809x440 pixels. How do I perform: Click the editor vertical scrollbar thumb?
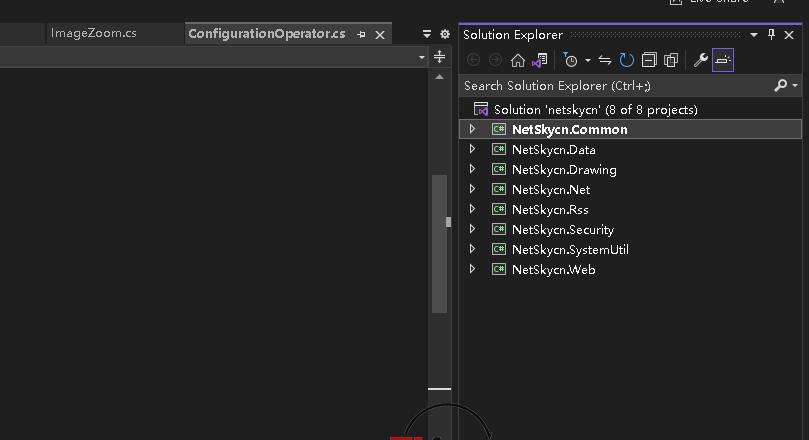(x=440, y=243)
